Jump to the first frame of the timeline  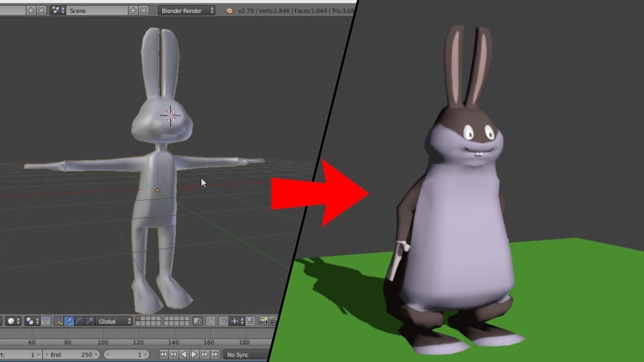click(x=163, y=354)
